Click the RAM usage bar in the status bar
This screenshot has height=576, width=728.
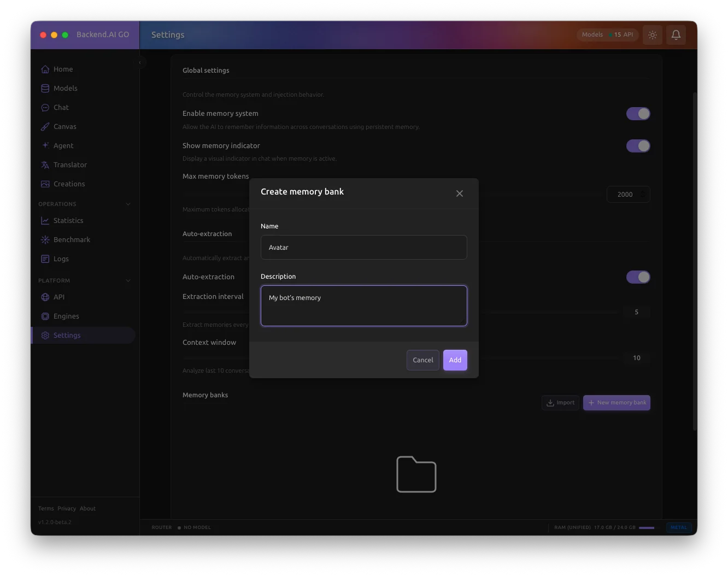(647, 527)
